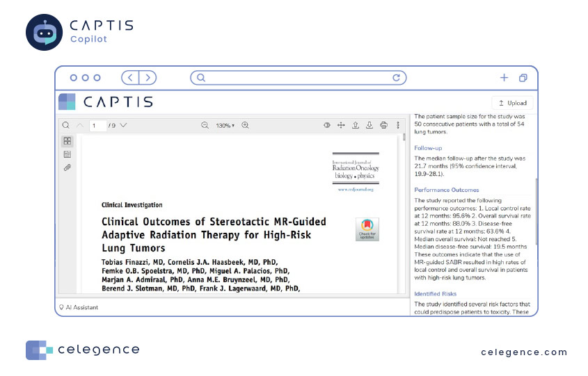Screen dimensions: 588x376
Task: Click the summary panel vertical scrollbar
Action: click(x=537, y=211)
